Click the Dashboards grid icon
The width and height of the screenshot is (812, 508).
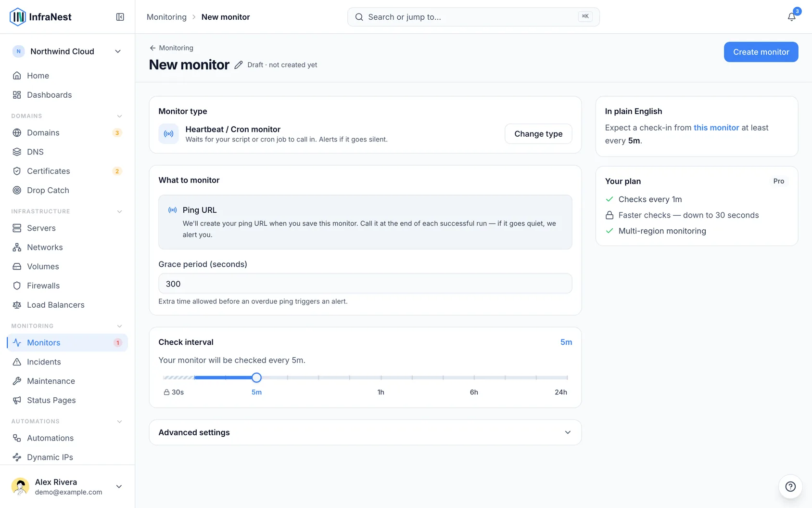[x=17, y=95]
